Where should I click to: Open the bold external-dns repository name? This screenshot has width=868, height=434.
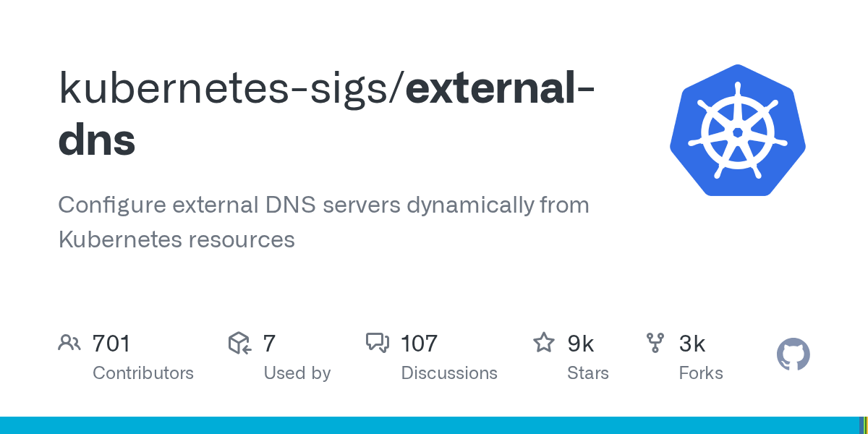(x=327, y=114)
